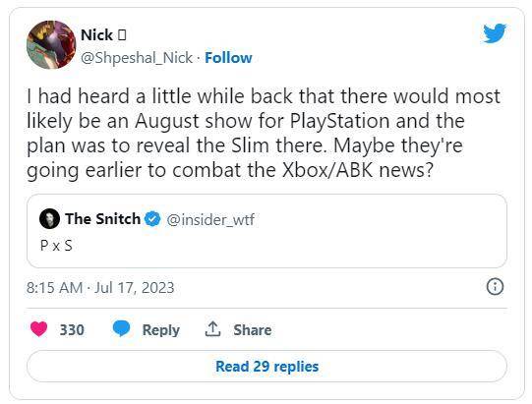Follow @Shpeshal_Nick
The width and height of the screenshot is (532, 404).
pos(228,58)
